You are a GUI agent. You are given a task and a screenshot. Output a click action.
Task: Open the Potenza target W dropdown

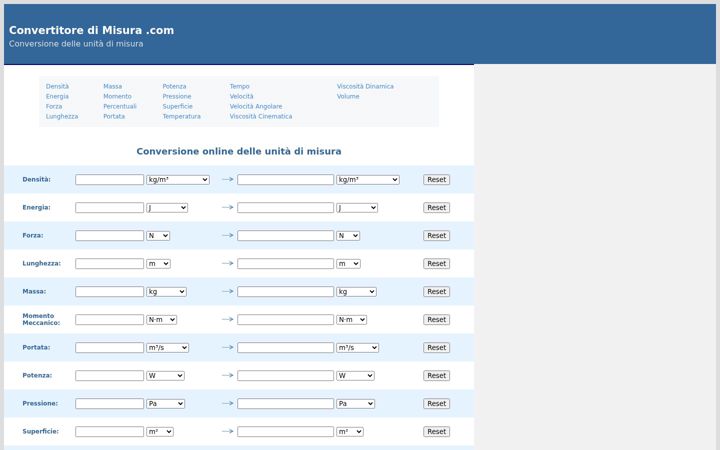coord(355,376)
